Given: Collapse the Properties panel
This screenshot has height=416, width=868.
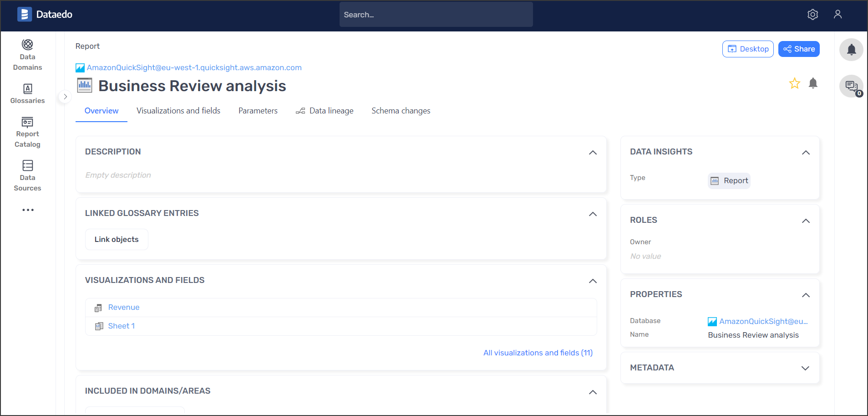Looking at the screenshot, I should (806, 295).
